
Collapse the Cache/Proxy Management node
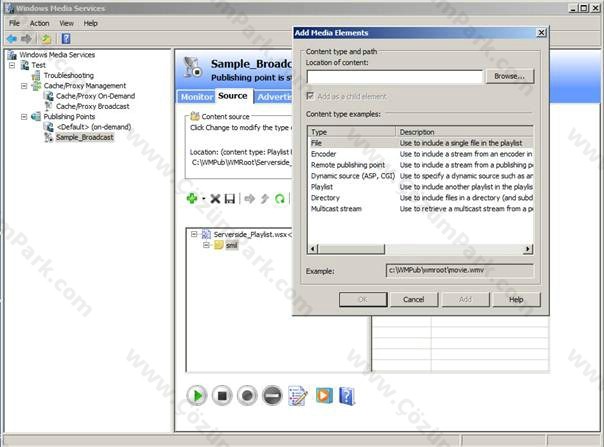tap(24, 86)
